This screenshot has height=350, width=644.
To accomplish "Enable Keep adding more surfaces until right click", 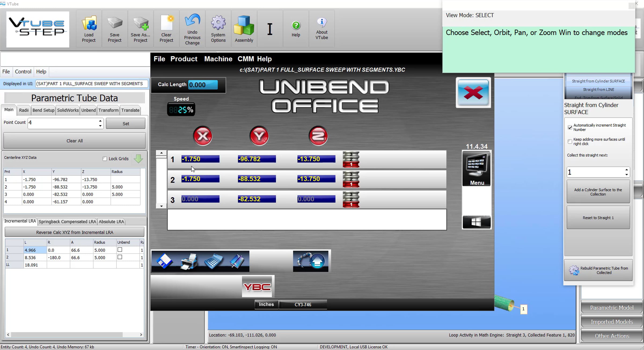I will 570,142.
